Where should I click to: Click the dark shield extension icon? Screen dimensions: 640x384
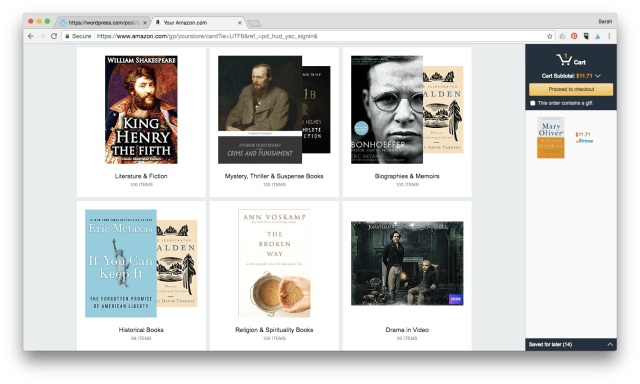(586, 36)
